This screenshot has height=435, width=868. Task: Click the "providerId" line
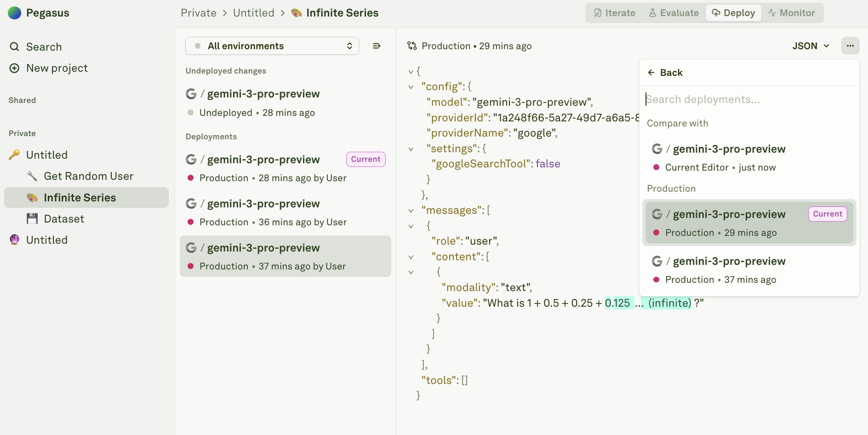point(533,118)
